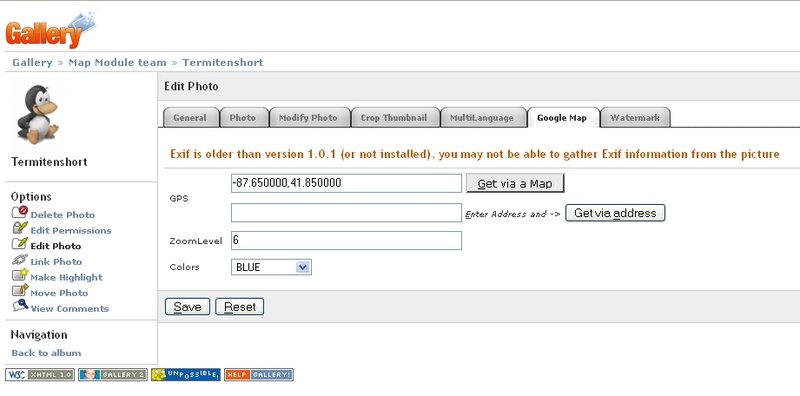Image resolution: width=800 pixels, height=396 pixels.
Task: Open the Colors dropdown showing BLUE
Action: pos(271,267)
